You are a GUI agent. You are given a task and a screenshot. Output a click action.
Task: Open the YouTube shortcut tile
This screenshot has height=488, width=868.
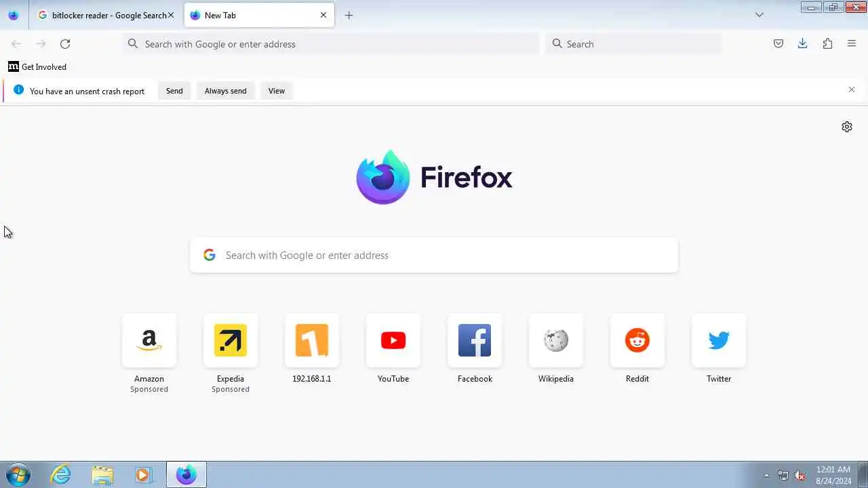click(393, 340)
